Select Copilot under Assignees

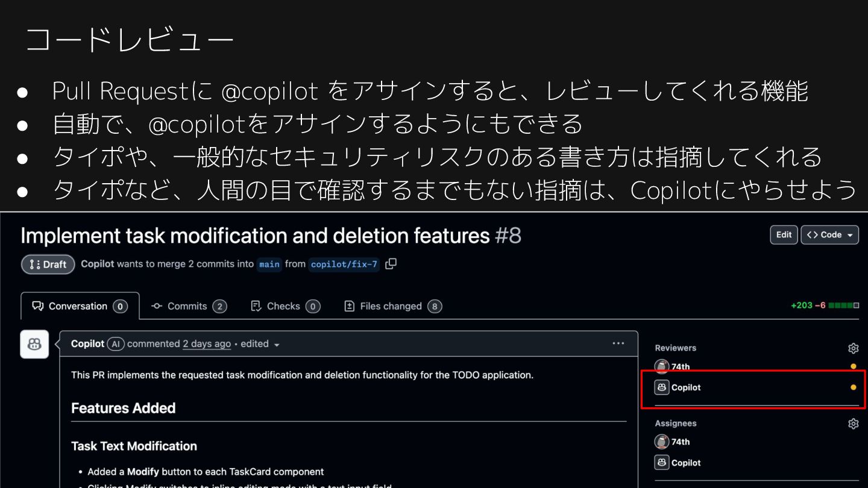point(686,463)
